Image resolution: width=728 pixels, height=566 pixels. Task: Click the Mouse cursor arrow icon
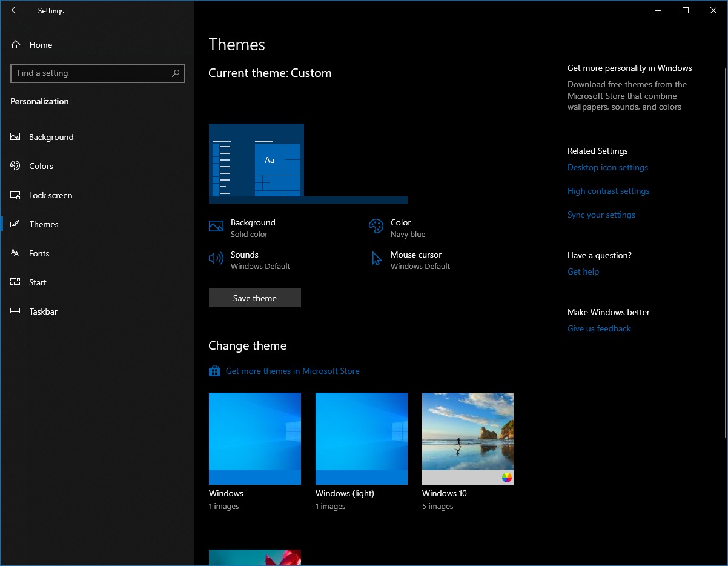click(x=376, y=259)
